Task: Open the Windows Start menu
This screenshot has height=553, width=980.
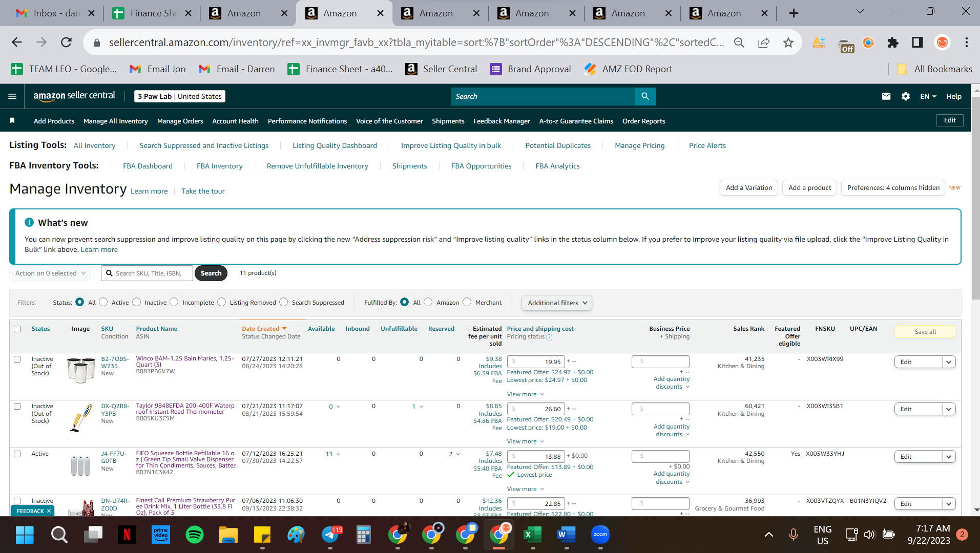Action: coord(25,535)
